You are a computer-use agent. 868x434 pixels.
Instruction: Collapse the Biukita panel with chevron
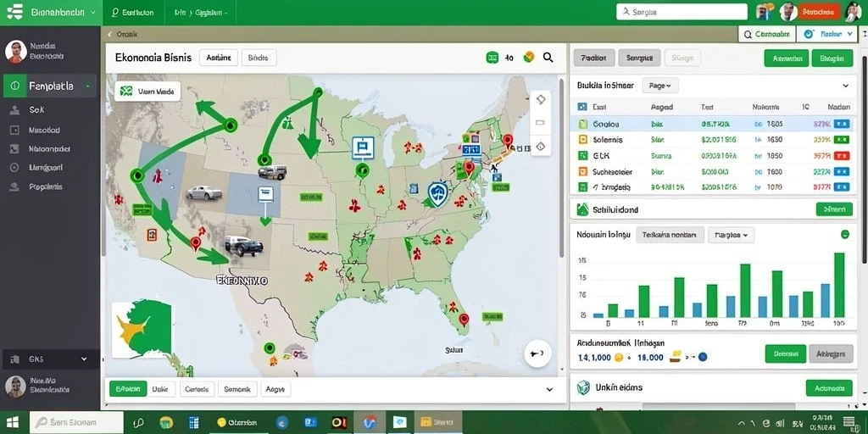click(845, 86)
